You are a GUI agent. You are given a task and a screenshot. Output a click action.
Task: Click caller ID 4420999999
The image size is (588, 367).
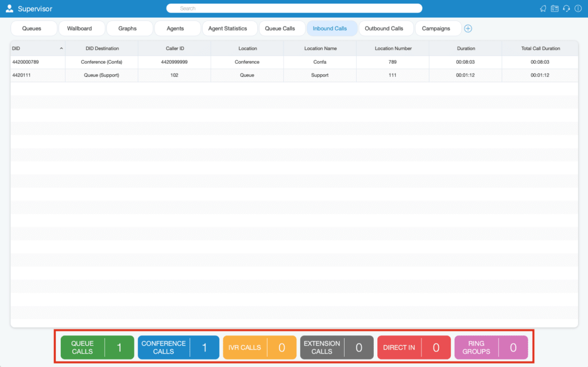click(175, 62)
